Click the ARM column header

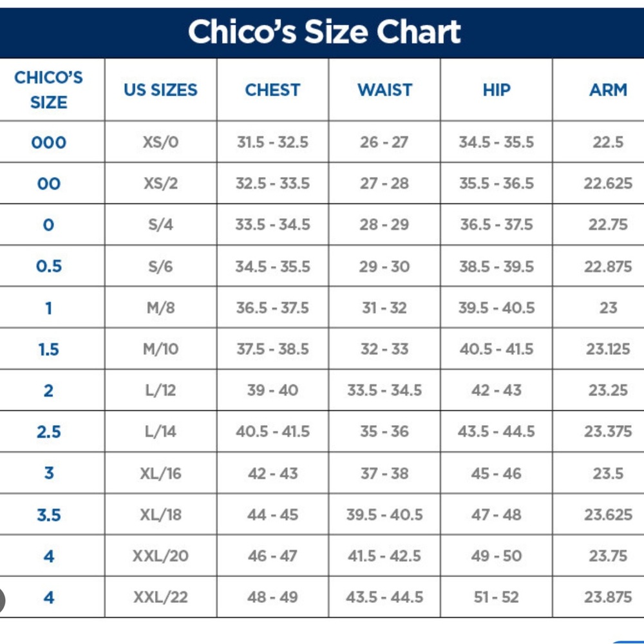pyautogui.click(x=609, y=90)
